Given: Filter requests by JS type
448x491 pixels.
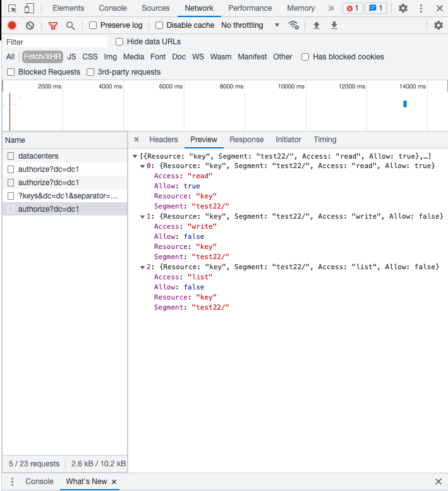Looking at the screenshot, I should tap(71, 57).
